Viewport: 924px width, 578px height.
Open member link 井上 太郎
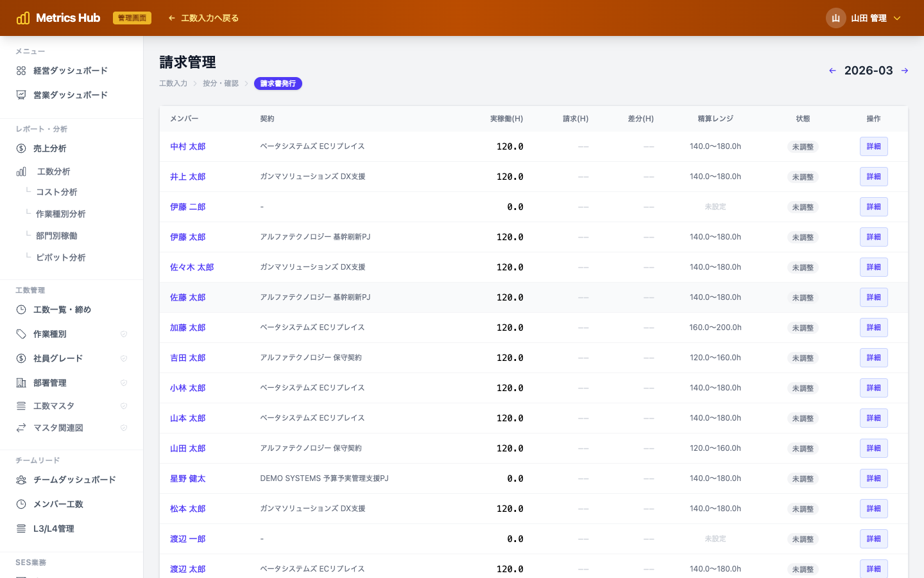[187, 177]
